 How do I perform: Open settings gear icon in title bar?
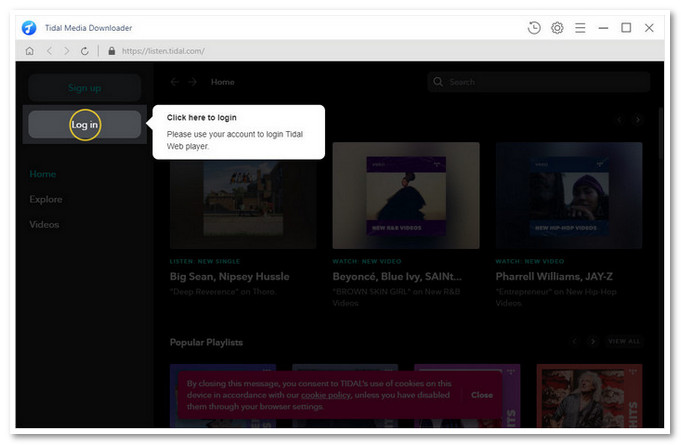pos(557,28)
